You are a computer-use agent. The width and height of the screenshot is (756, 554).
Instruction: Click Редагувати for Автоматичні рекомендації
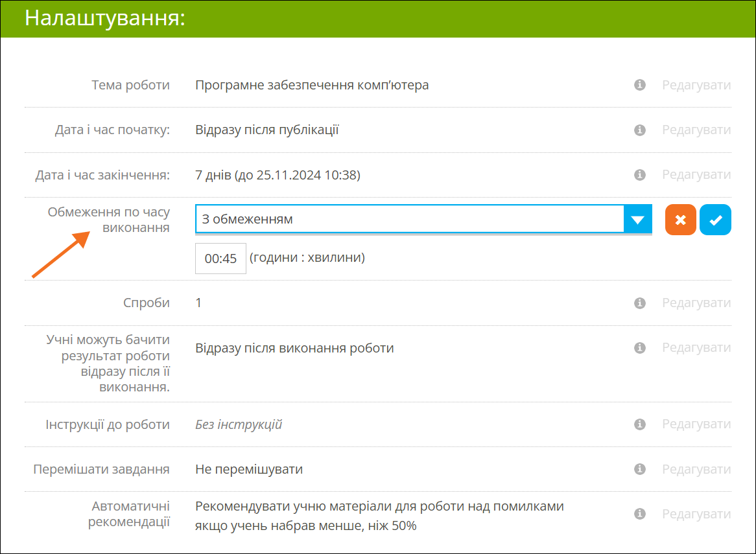pos(696,514)
